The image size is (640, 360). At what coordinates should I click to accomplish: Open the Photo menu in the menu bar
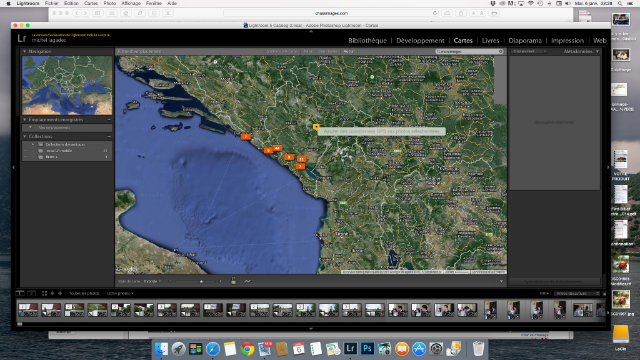pos(110,3)
